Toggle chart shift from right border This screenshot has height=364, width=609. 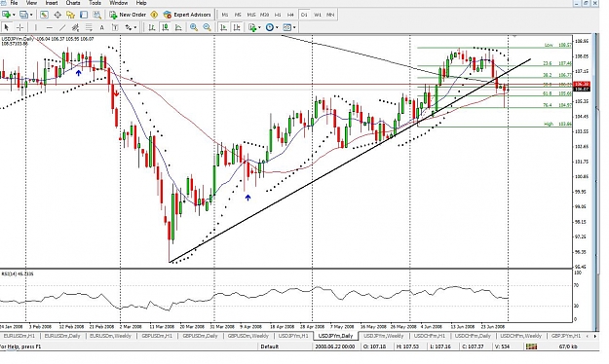pos(237,27)
